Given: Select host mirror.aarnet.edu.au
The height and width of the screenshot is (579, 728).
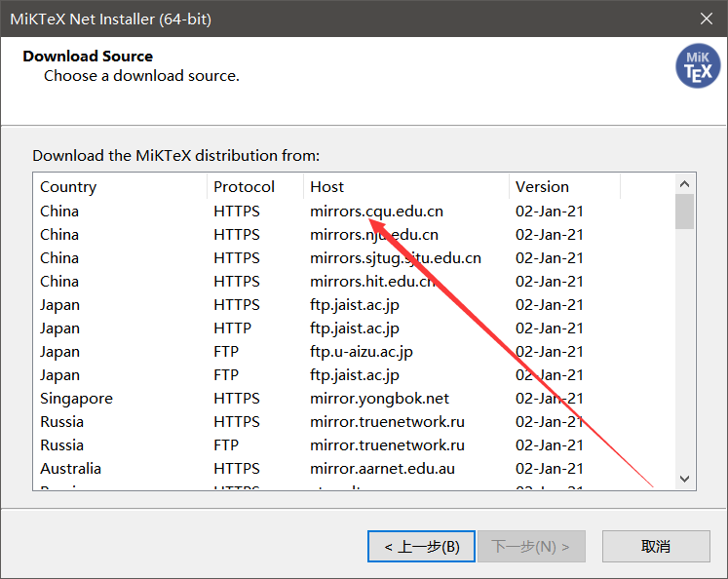Looking at the screenshot, I should tap(382, 469).
